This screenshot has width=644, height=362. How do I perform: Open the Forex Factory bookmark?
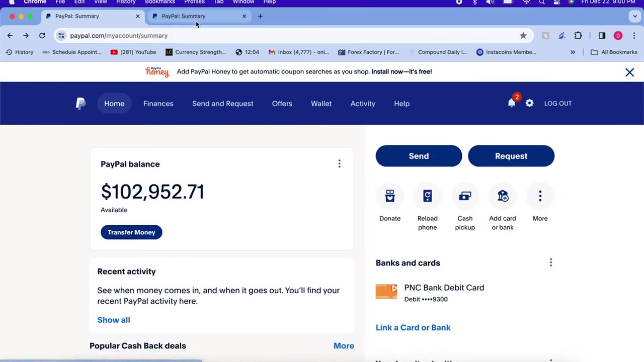(369, 52)
